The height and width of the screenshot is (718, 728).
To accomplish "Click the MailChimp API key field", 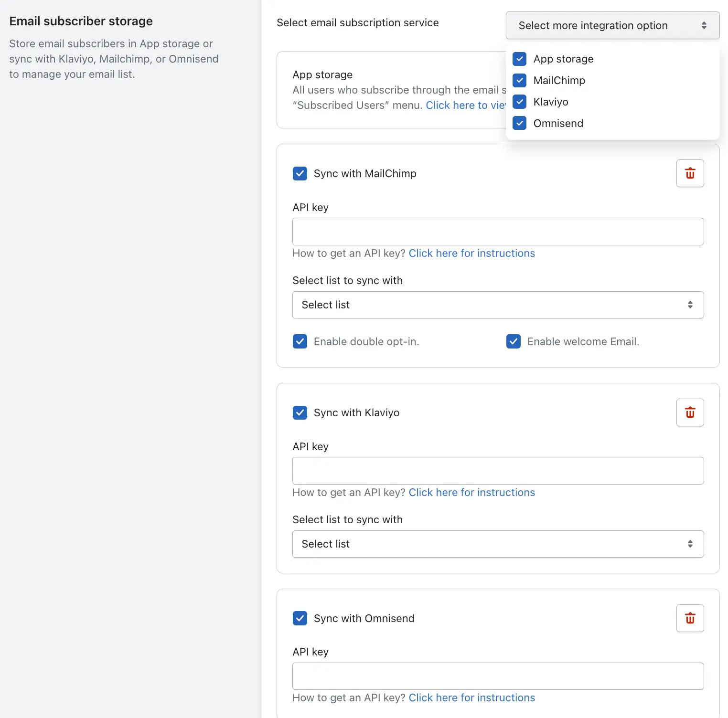I will (x=498, y=232).
